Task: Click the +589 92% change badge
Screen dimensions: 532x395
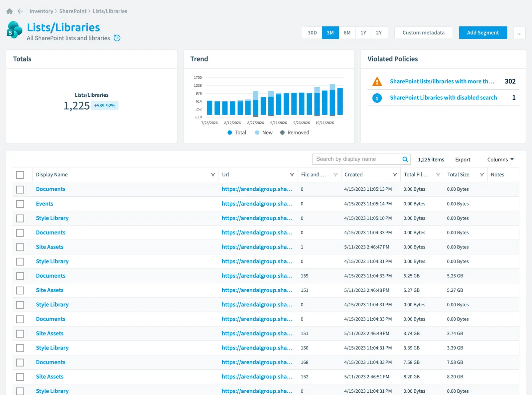Action: 105,106
